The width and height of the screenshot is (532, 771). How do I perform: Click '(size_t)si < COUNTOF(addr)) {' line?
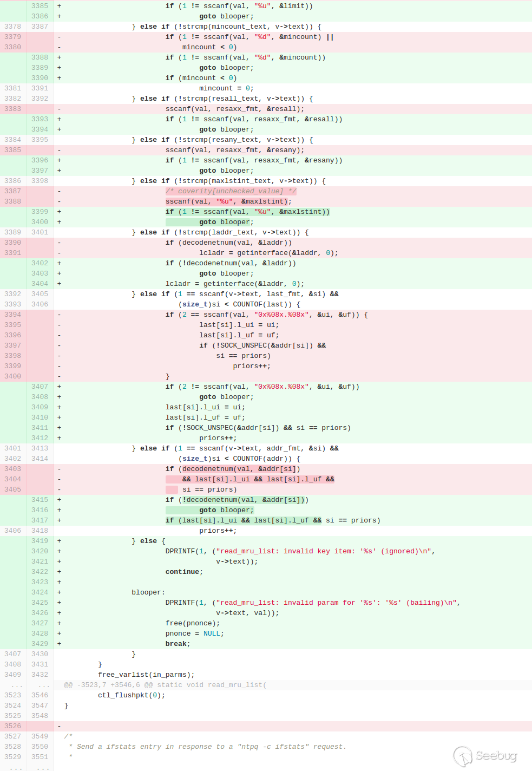[239, 459]
